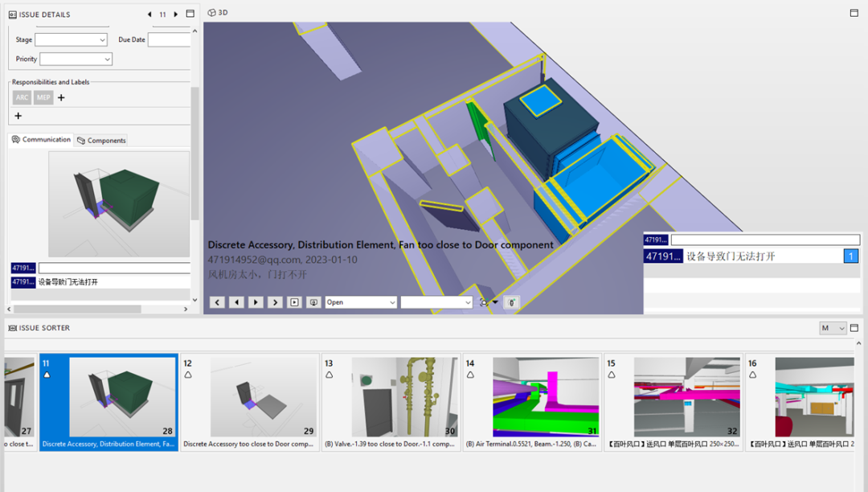The width and height of the screenshot is (868, 492).
Task: Add a responsibility with plus next to MEP
Action: [x=61, y=97]
